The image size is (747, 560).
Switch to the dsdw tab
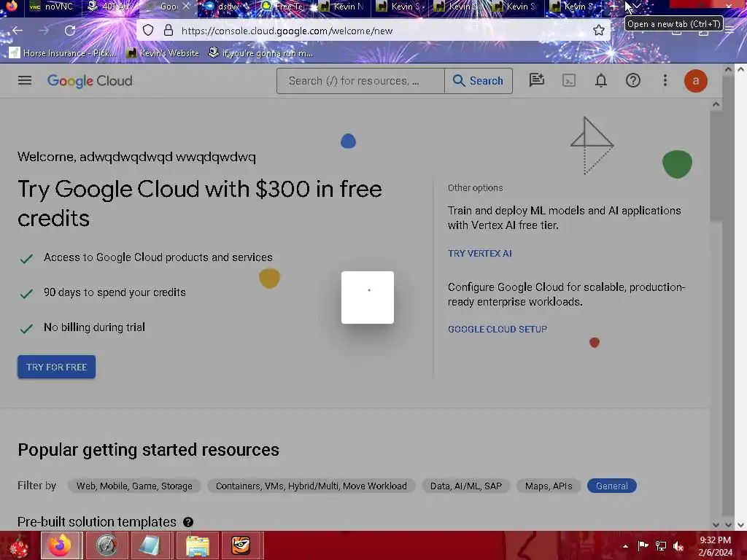pos(228,7)
